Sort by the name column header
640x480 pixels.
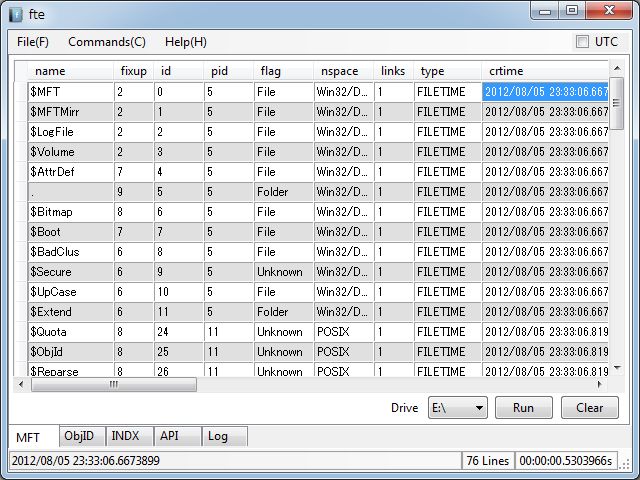coord(70,71)
